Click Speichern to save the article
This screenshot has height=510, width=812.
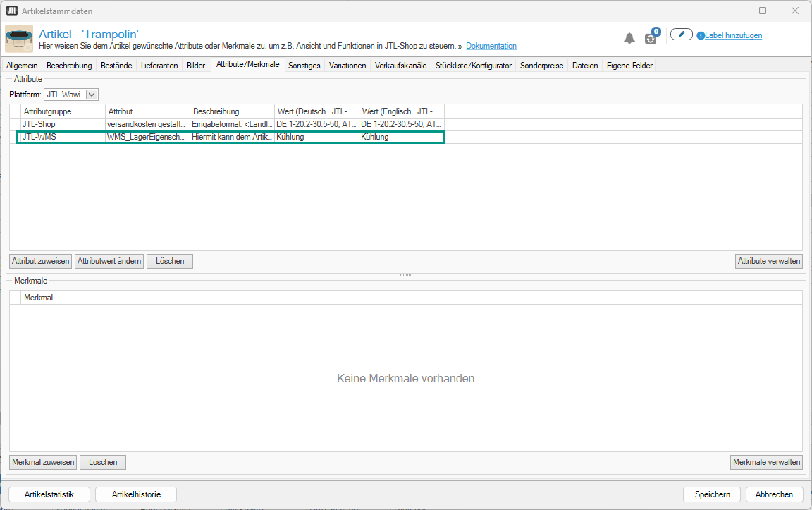[x=711, y=494]
